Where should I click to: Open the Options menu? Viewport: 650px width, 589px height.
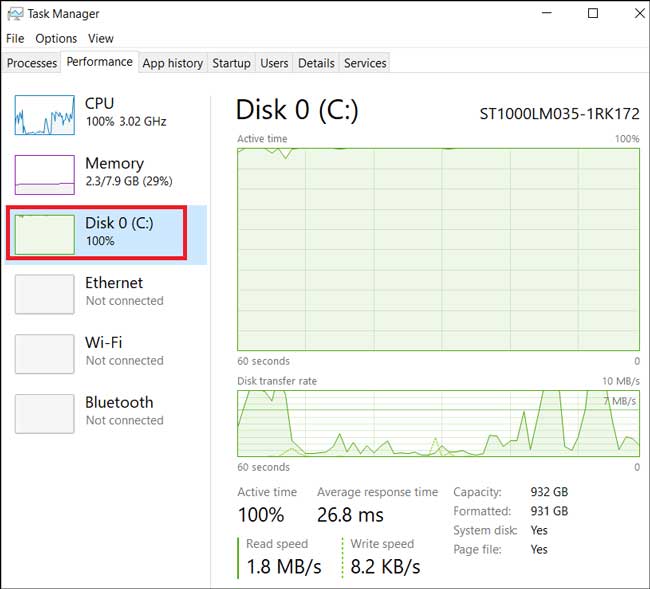tap(56, 39)
